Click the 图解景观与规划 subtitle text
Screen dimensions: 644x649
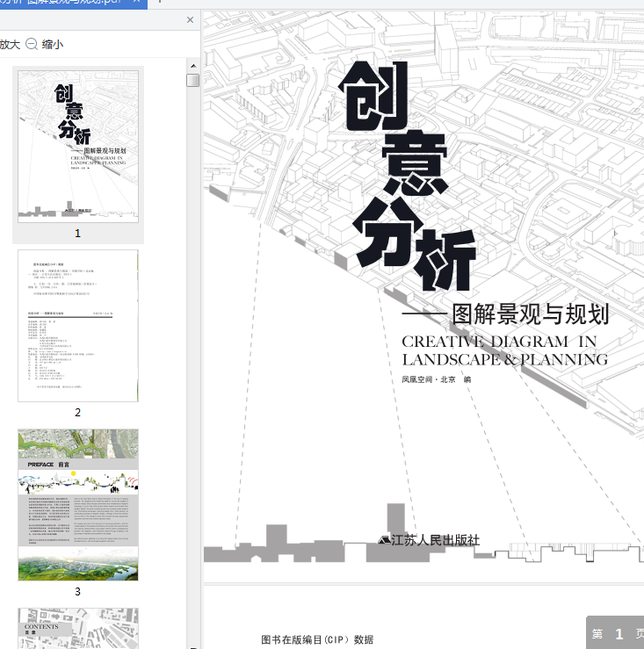pos(531,314)
